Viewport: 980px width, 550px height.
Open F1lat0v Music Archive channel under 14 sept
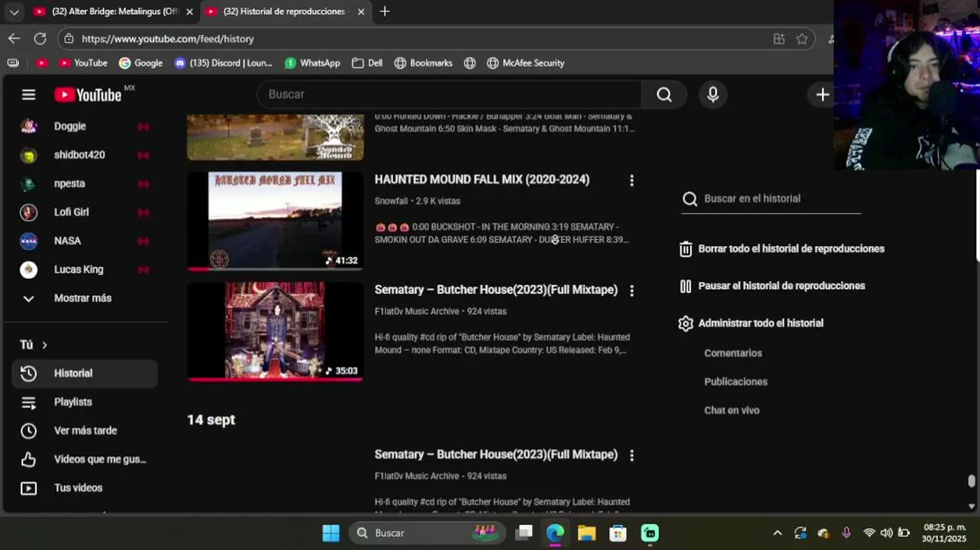pos(417,476)
